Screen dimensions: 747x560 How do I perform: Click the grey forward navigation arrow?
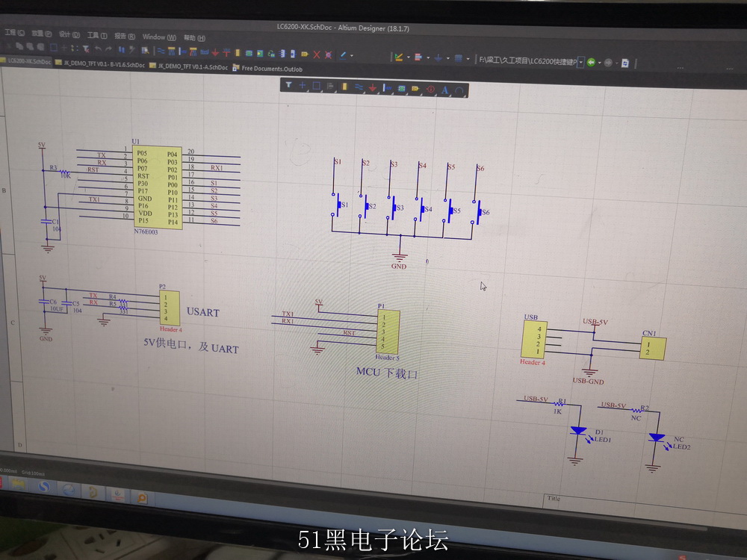(x=608, y=63)
